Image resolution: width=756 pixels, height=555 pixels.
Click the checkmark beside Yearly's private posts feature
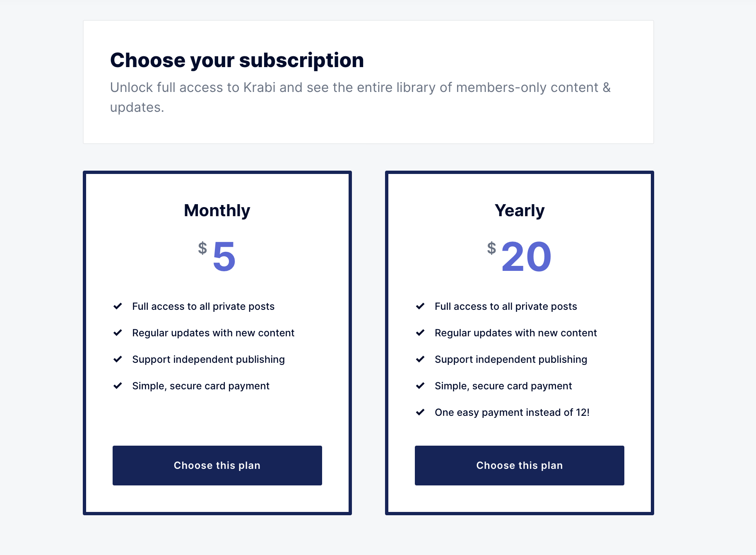click(x=421, y=306)
